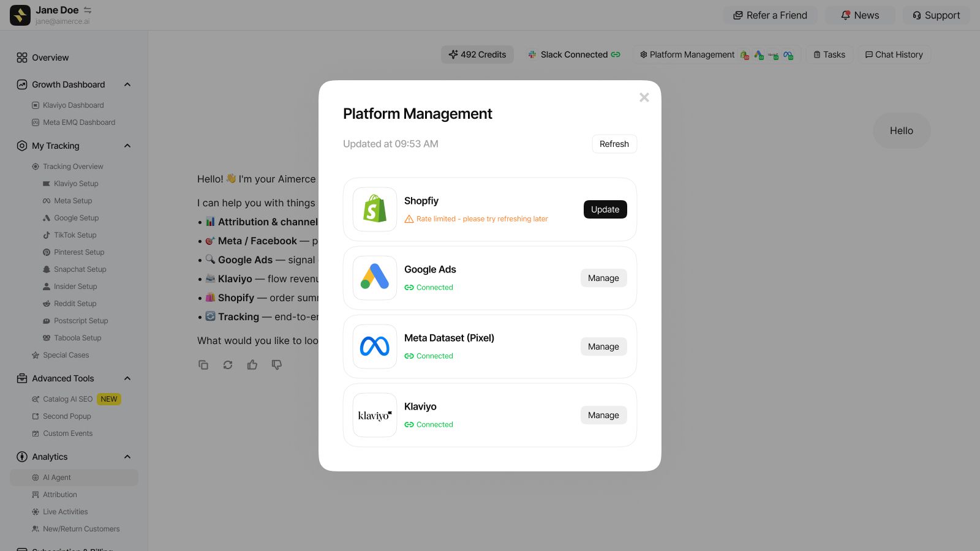
Task: Click the Advanced Tools toolbox icon
Action: [22, 378]
